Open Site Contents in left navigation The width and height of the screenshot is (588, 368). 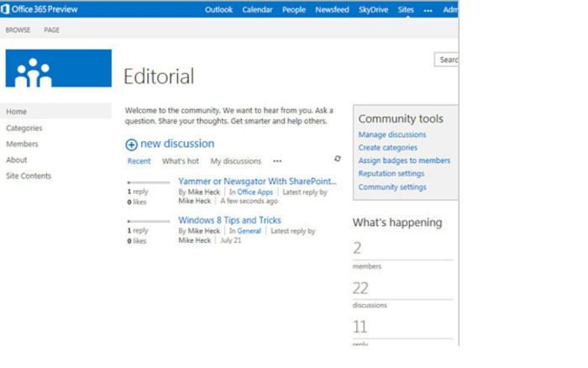coord(29,176)
